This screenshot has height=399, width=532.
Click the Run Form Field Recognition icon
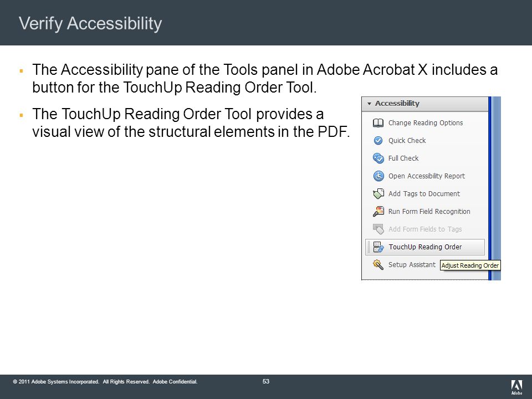coord(378,211)
